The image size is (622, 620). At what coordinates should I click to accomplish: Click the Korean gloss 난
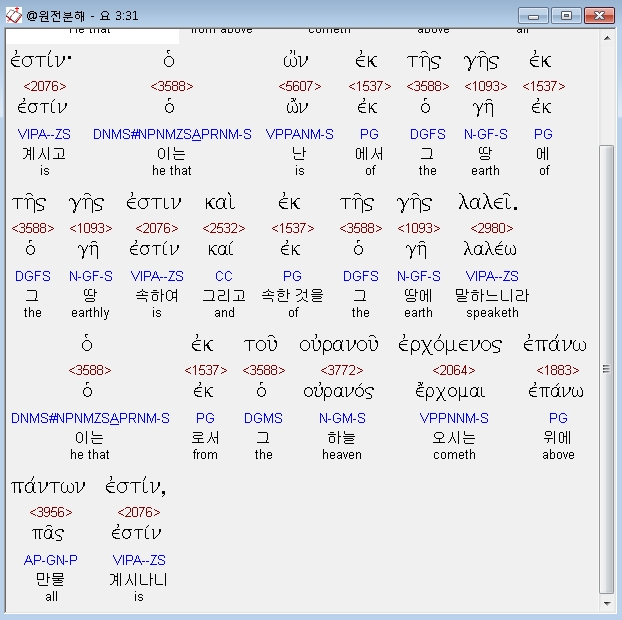point(299,154)
